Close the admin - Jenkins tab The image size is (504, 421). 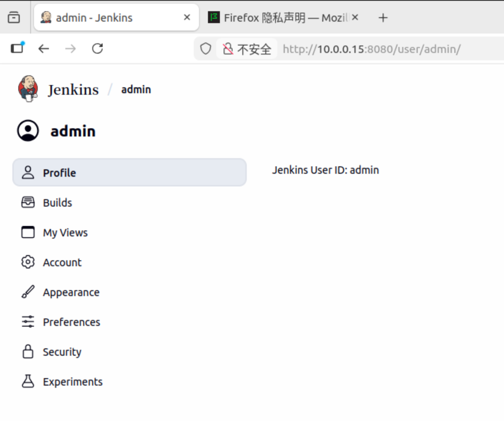(187, 17)
